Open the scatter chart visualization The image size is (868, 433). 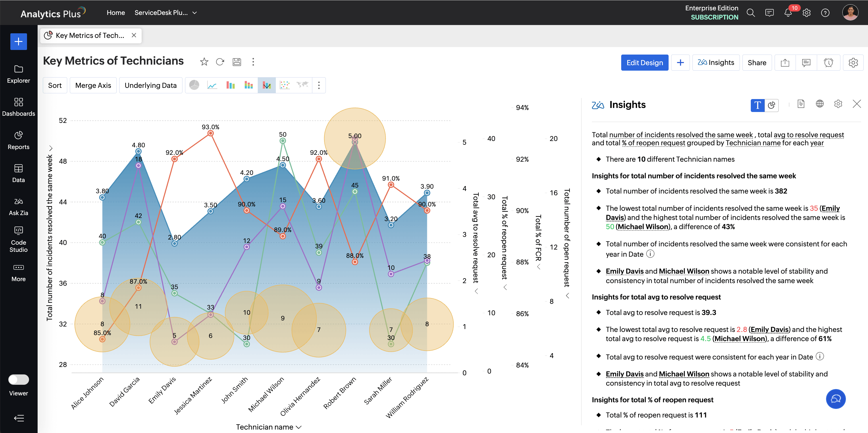tap(285, 85)
